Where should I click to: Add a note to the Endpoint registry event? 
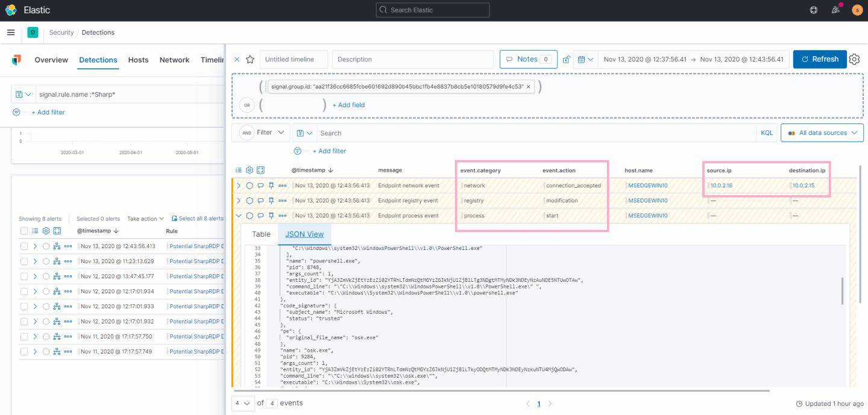click(260, 201)
